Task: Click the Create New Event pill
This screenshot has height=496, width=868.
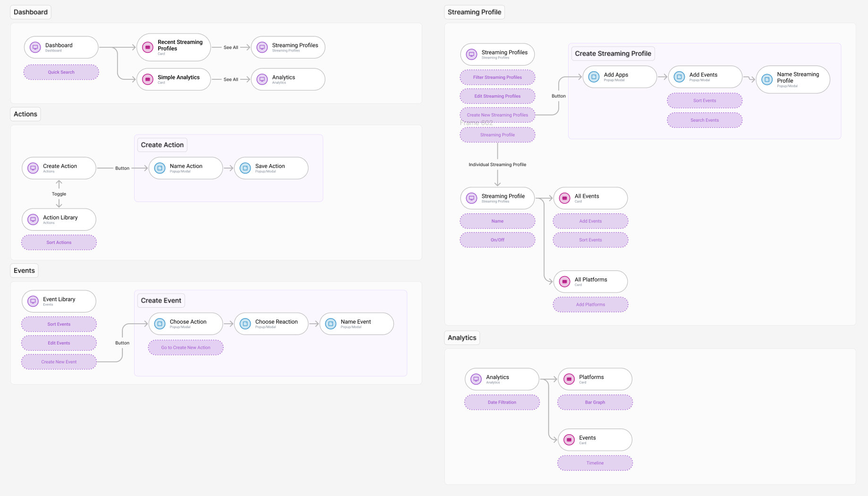Action: [59, 362]
